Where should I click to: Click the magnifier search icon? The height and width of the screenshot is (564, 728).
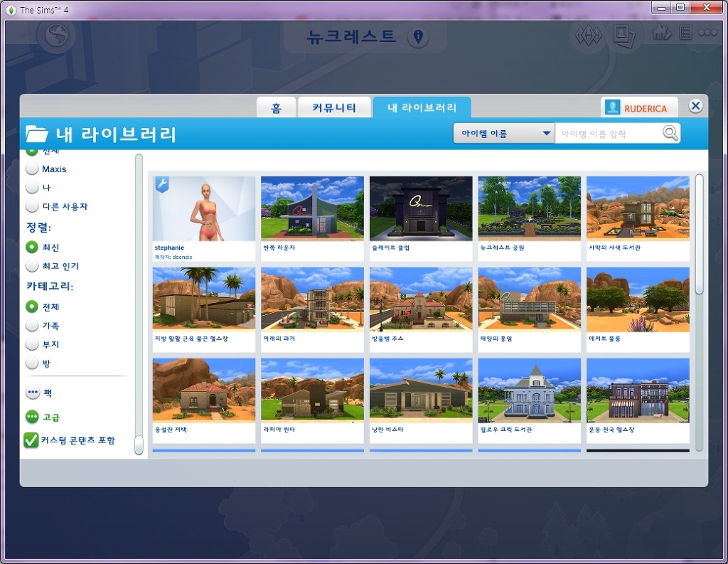(x=670, y=133)
